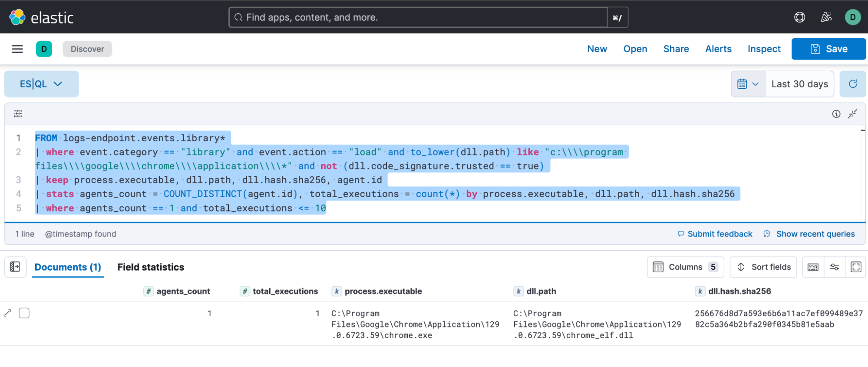The height and width of the screenshot is (367, 868).
Task: Open the date quick menu dropdown
Action: (x=748, y=84)
